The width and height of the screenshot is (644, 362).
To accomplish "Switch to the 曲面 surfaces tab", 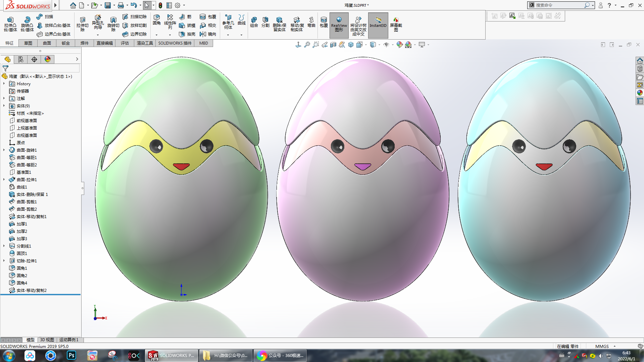I will click(x=47, y=43).
